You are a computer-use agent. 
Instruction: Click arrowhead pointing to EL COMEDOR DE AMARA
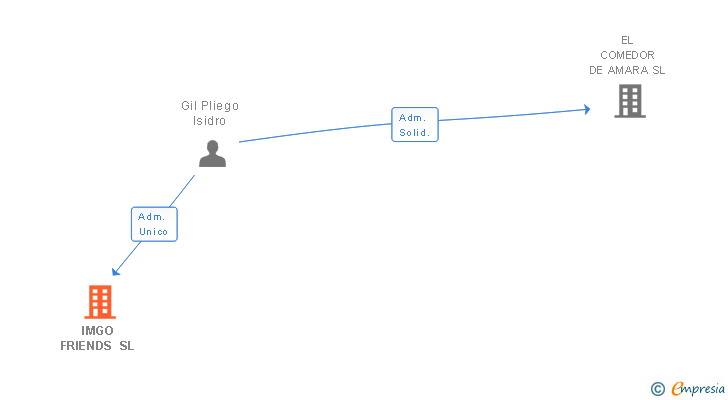[587, 110]
